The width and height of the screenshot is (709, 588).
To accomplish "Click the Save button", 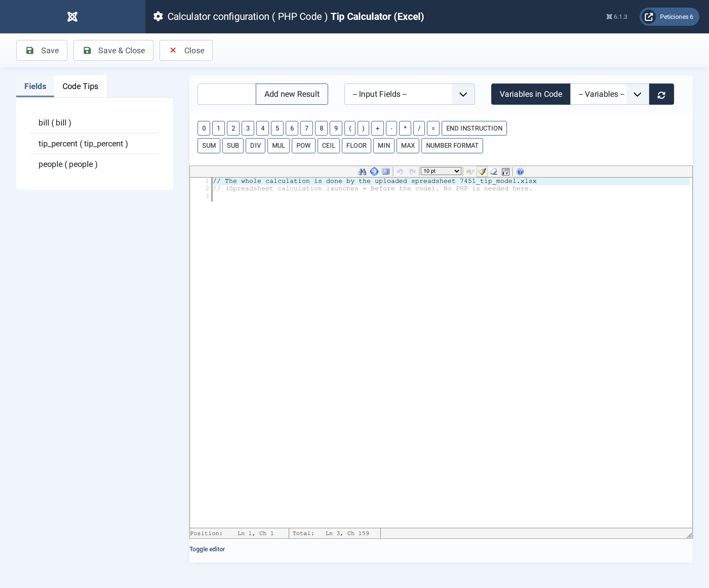I will [x=42, y=50].
